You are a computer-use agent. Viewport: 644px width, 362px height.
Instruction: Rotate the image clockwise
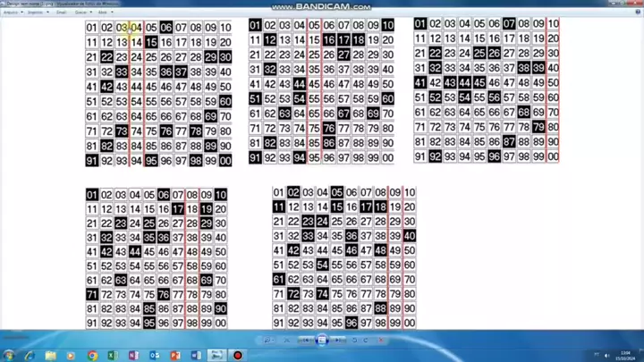coord(366,341)
